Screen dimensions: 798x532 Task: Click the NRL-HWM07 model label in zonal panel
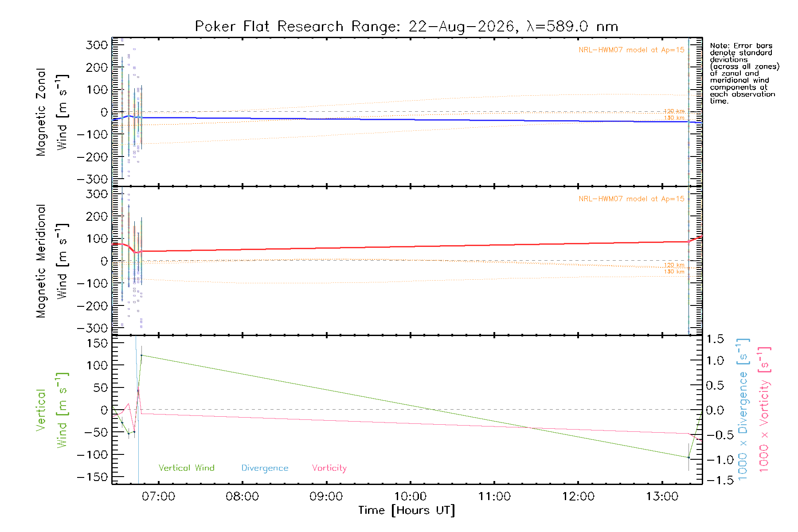pos(631,50)
